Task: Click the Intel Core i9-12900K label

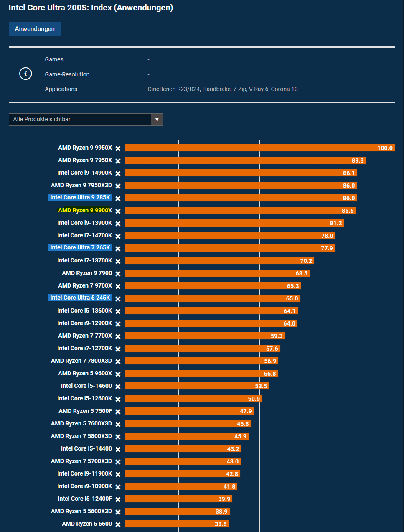Action: click(84, 323)
